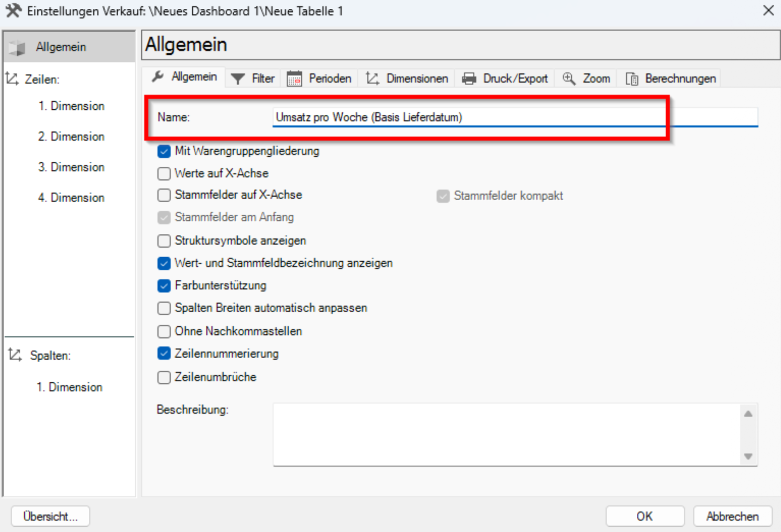The height and width of the screenshot is (532, 781).
Task: Turn off Zeilennummerierung
Action: (x=164, y=353)
